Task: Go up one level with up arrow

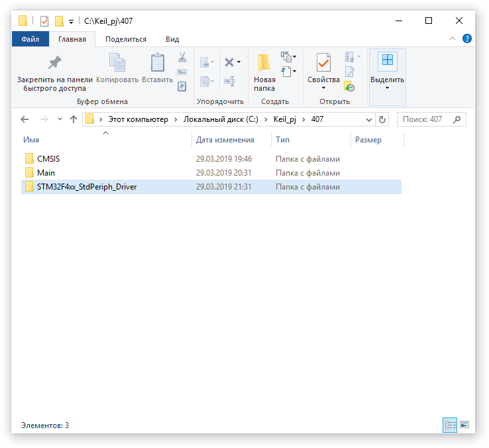Action: 74,119
